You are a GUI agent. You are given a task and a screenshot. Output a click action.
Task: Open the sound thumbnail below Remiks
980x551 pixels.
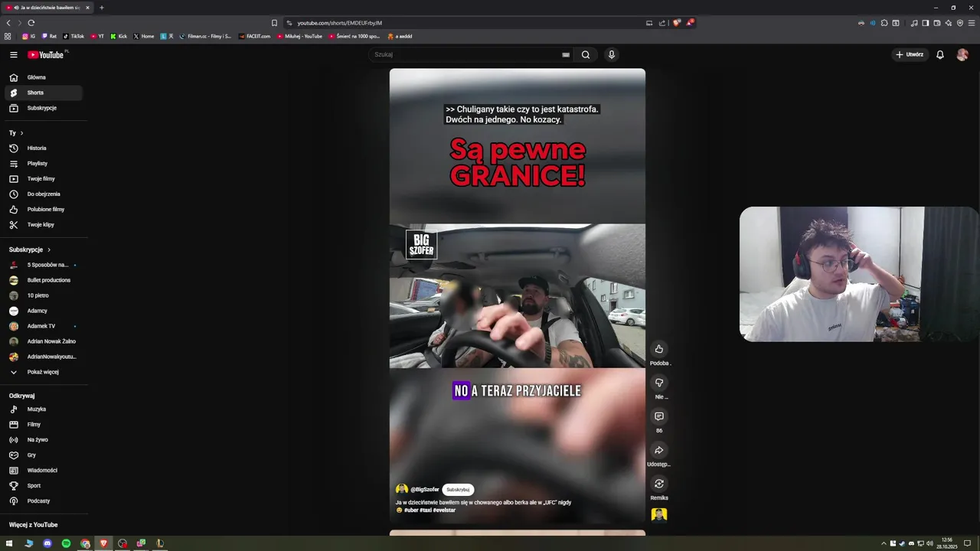(x=659, y=514)
